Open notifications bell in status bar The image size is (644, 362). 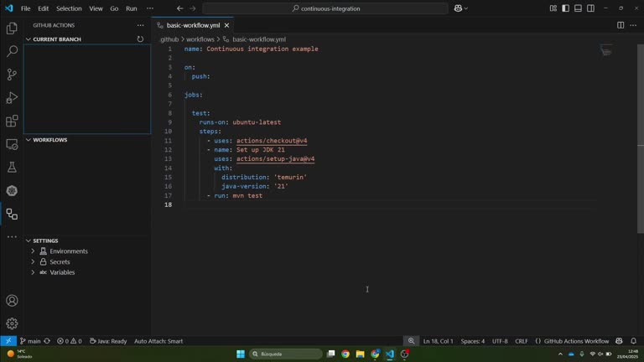pyautogui.click(x=633, y=341)
